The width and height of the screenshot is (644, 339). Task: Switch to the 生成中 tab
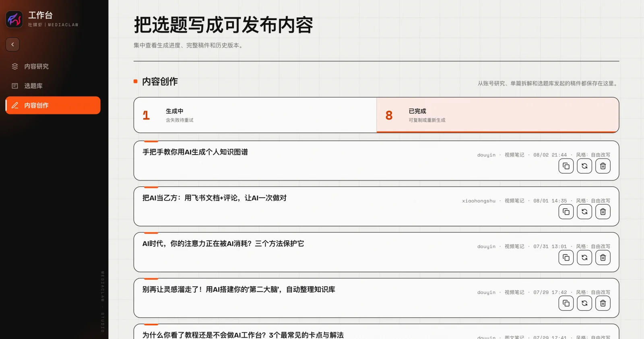click(x=255, y=115)
